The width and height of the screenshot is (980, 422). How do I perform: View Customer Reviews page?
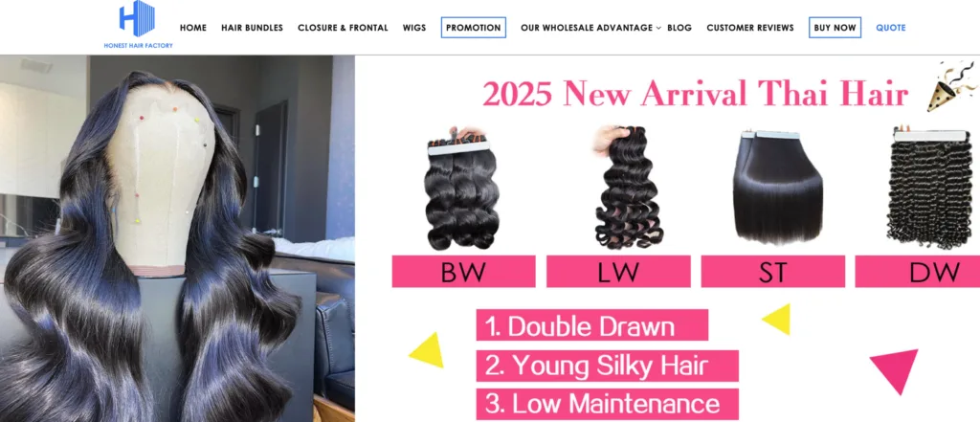750,28
